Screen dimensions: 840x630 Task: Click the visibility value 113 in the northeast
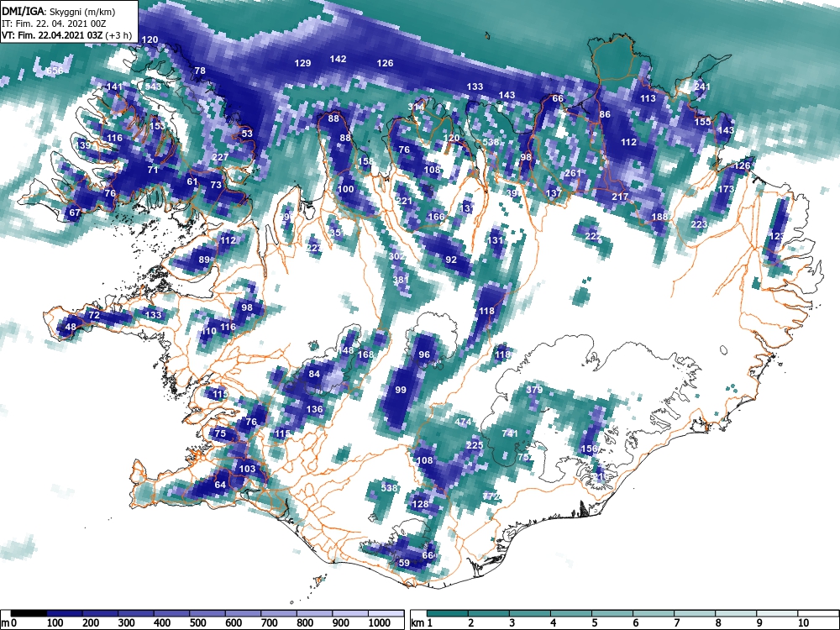click(x=648, y=98)
